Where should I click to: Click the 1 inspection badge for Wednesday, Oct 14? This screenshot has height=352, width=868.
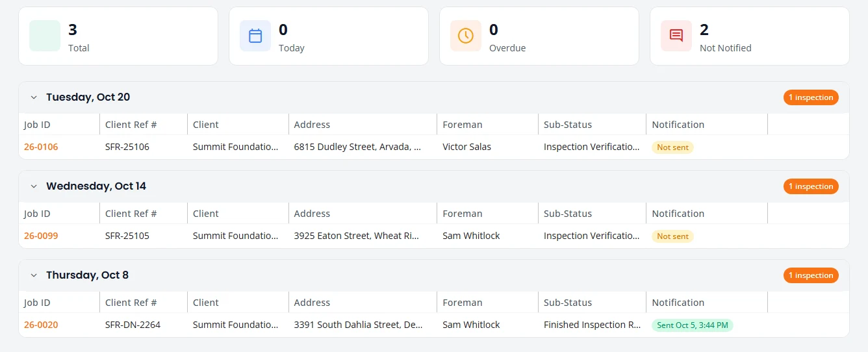[811, 186]
